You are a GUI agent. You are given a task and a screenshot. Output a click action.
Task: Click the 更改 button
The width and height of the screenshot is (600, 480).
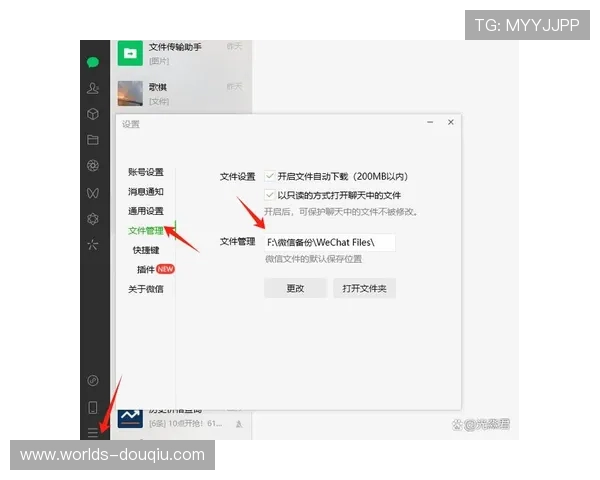(x=295, y=288)
